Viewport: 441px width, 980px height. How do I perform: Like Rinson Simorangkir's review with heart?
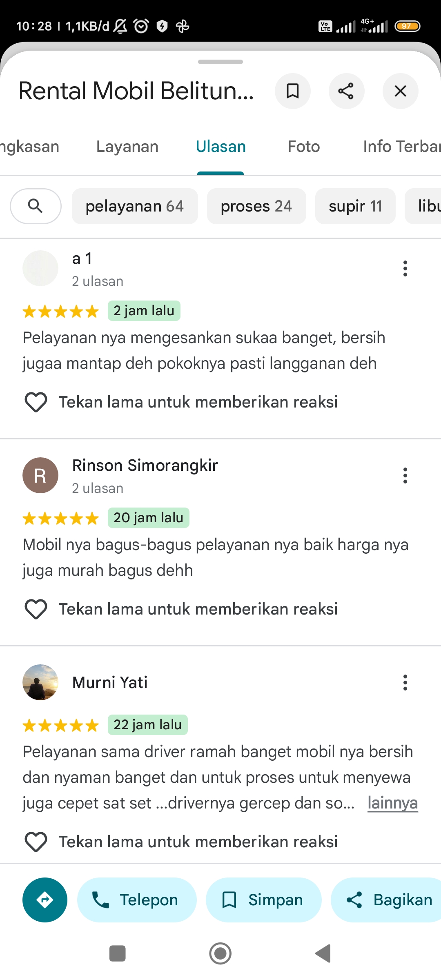[36, 609]
